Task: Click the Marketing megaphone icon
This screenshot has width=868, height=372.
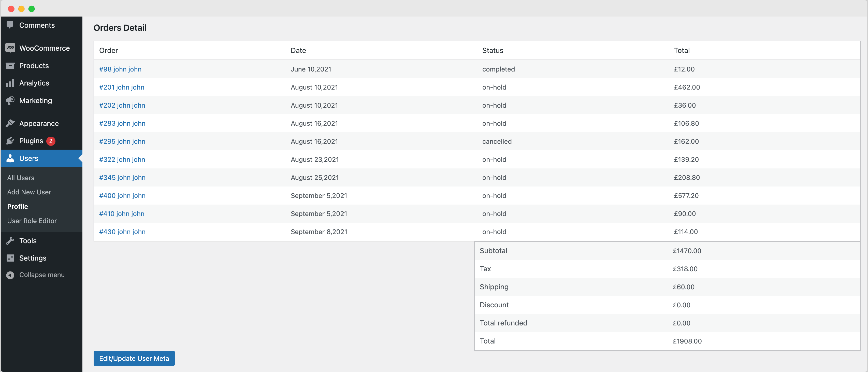Action: pyautogui.click(x=10, y=101)
